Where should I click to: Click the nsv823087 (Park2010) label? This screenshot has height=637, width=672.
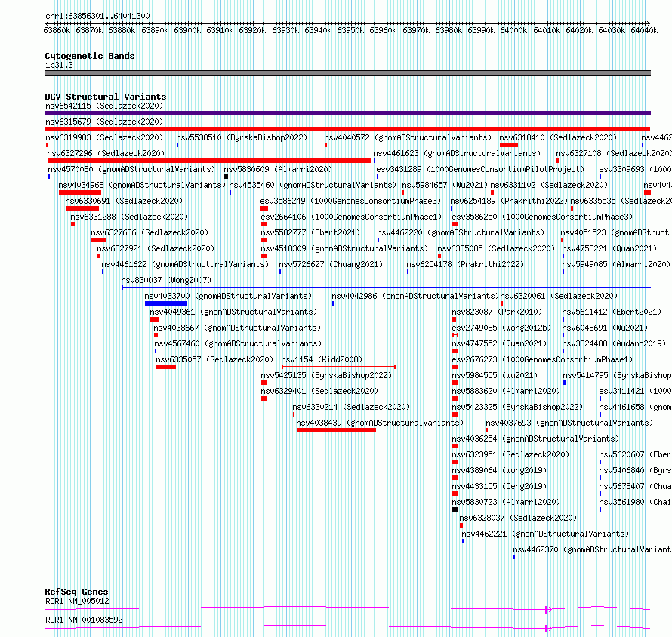pos(497,312)
